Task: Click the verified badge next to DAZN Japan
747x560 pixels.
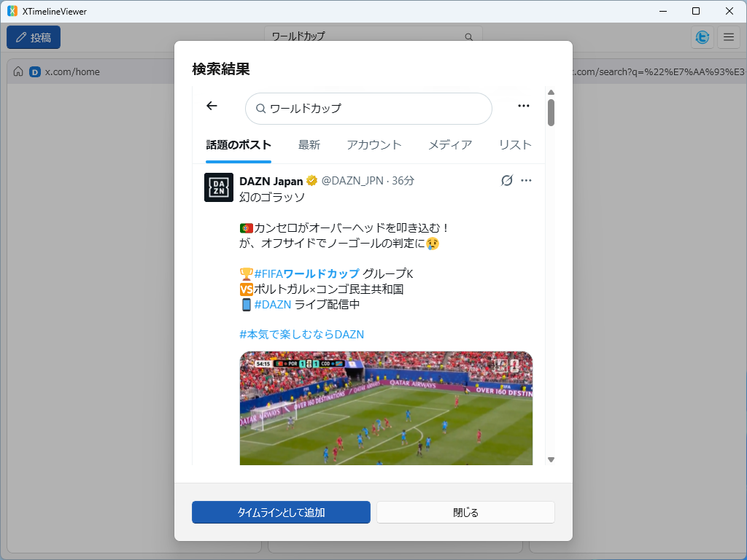Action: click(x=312, y=181)
